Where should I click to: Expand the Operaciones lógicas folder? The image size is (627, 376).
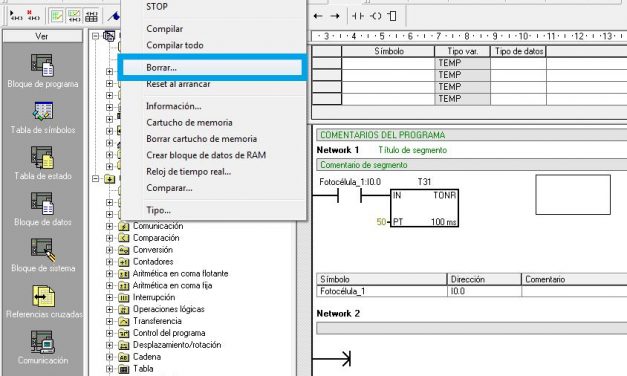pos(110,310)
